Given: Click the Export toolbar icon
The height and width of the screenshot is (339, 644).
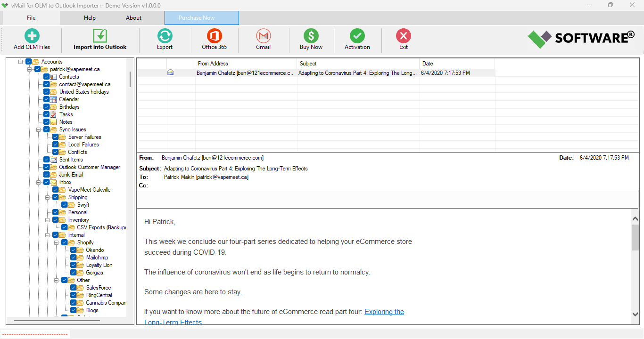Looking at the screenshot, I should tap(165, 36).
